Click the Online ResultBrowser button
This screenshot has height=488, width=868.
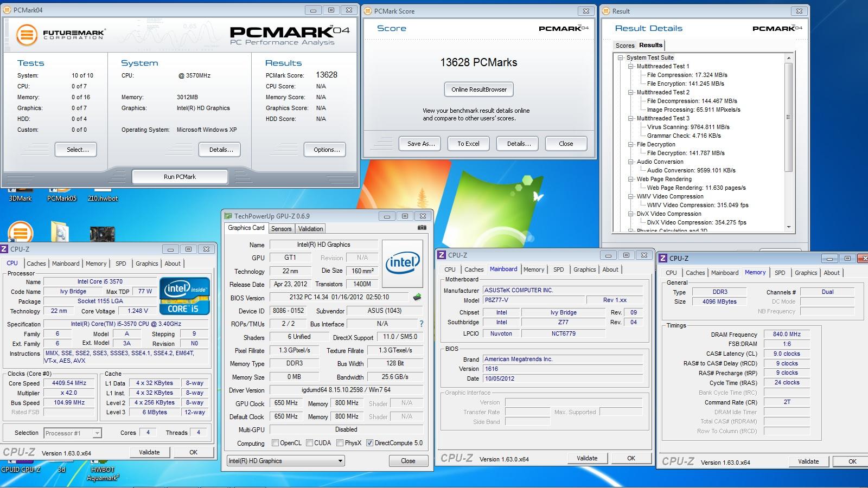coord(479,89)
